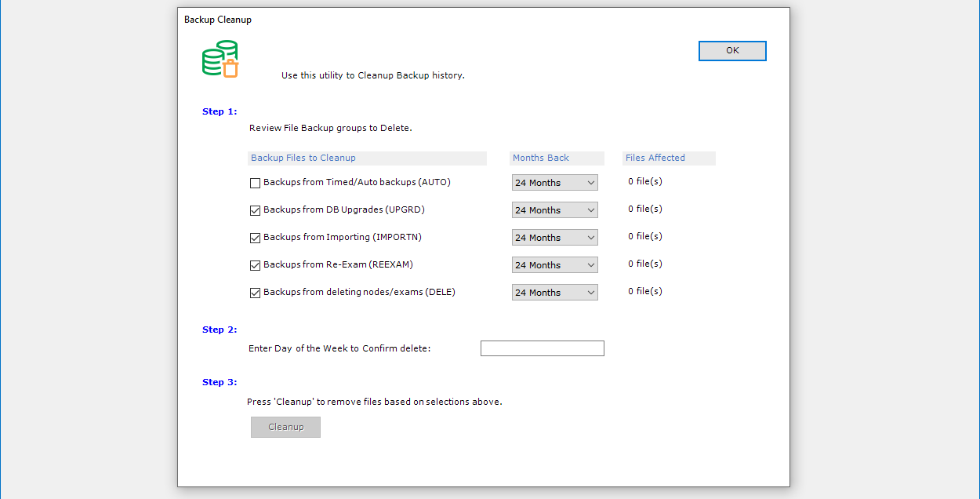Enable Timed/Auto backups (AUTO) checkbox
Viewport: 980px width, 499px height.
point(255,183)
